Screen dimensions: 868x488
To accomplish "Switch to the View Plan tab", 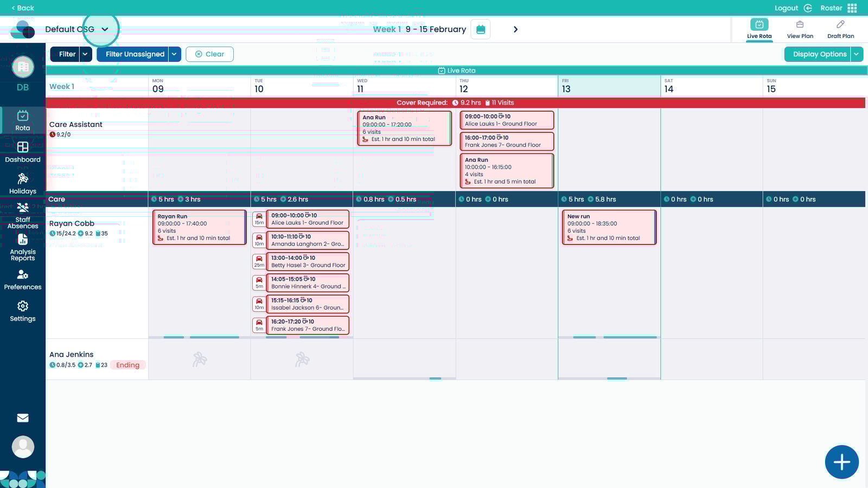I will click(x=800, y=29).
